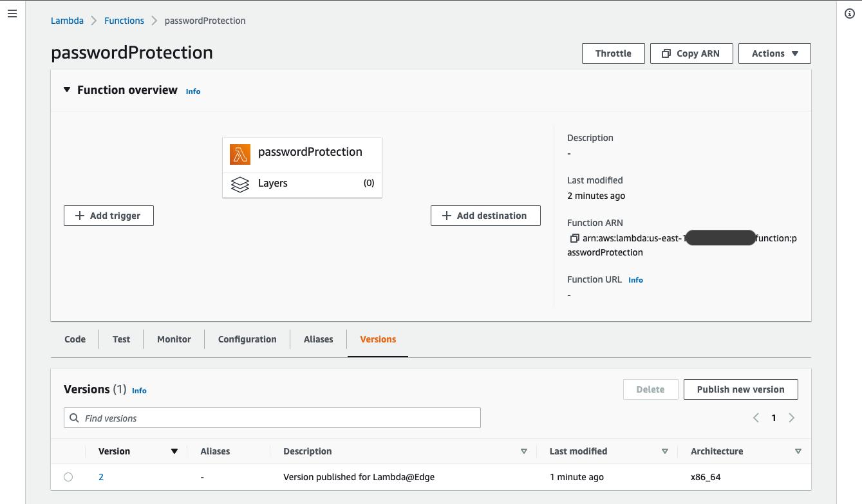Viewport: 862px width, 504px height.
Task: Sort by the Architecture column arrow
Action: click(x=798, y=451)
